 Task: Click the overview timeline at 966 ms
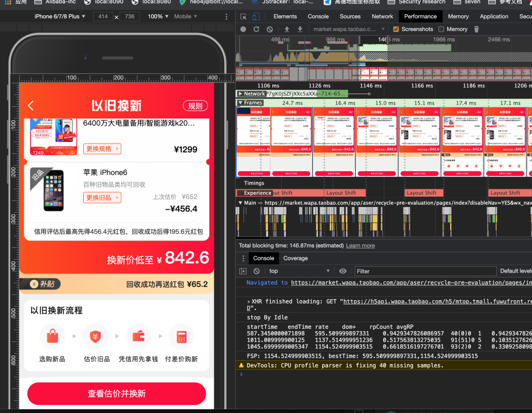(335, 39)
